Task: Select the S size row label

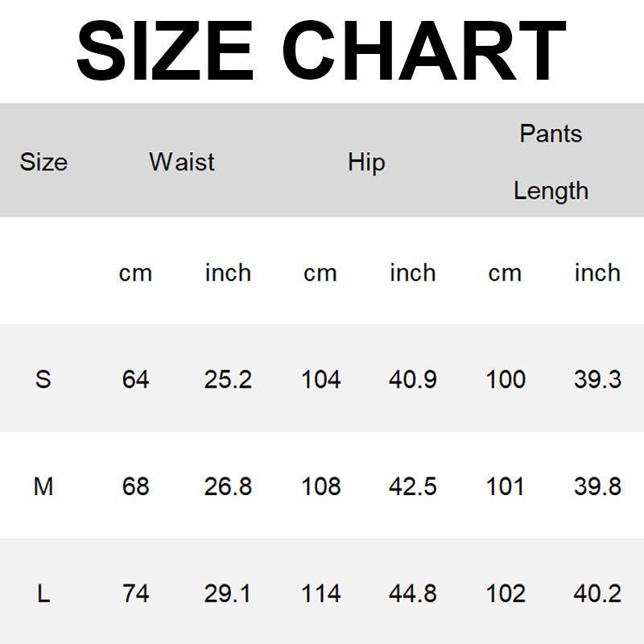Action: point(43,378)
